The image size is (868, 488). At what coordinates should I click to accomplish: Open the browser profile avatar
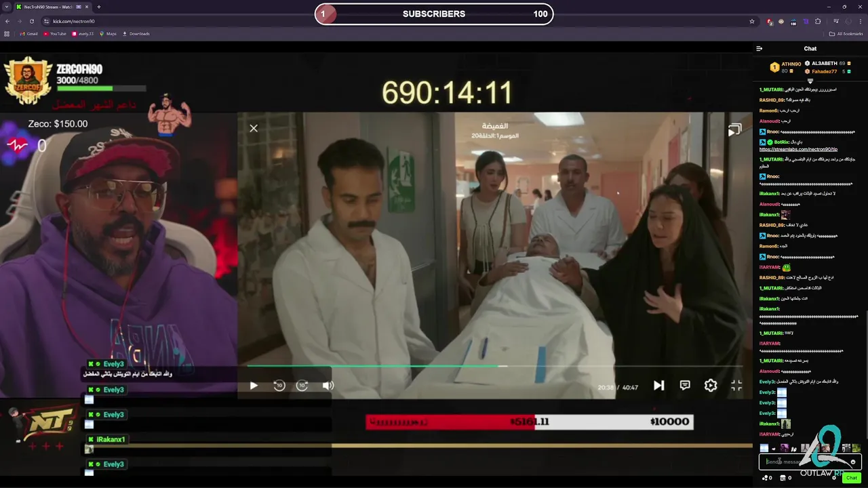click(848, 21)
